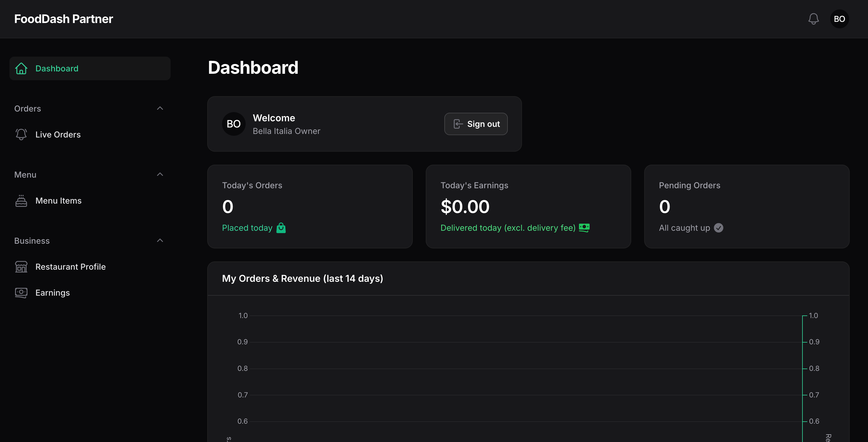Viewport: 868px width, 442px height.
Task: Click the Dashboard page heading
Action: [x=253, y=68]
